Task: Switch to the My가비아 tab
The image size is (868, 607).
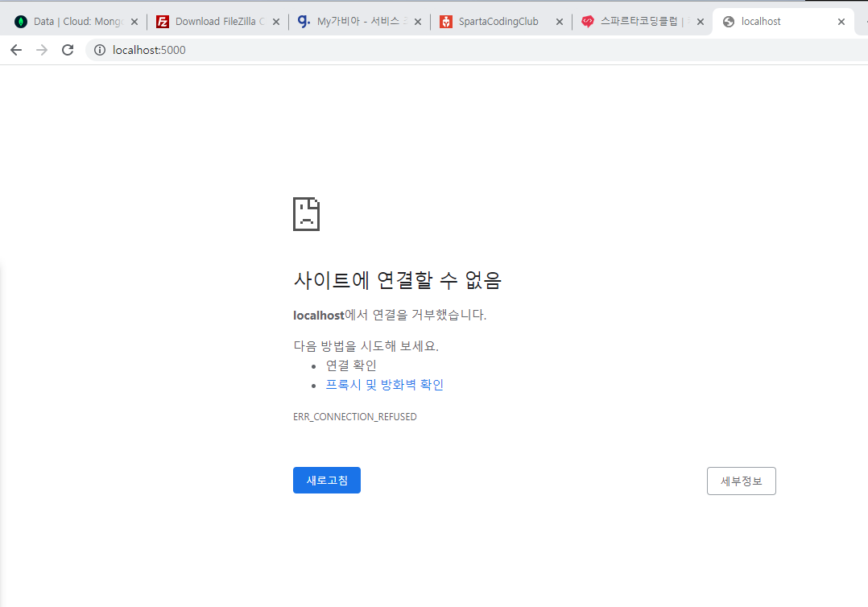Action: [359, 22]
